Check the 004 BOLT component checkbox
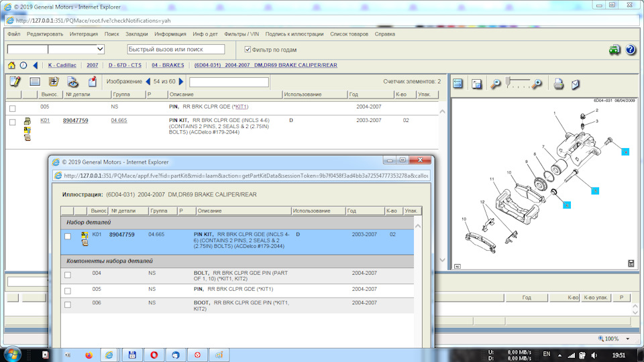644x362 pixels. coord(68,275)
